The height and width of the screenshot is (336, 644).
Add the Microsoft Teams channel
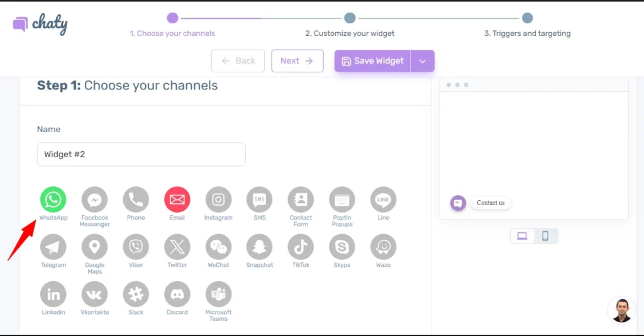click(x=218, y=294)
